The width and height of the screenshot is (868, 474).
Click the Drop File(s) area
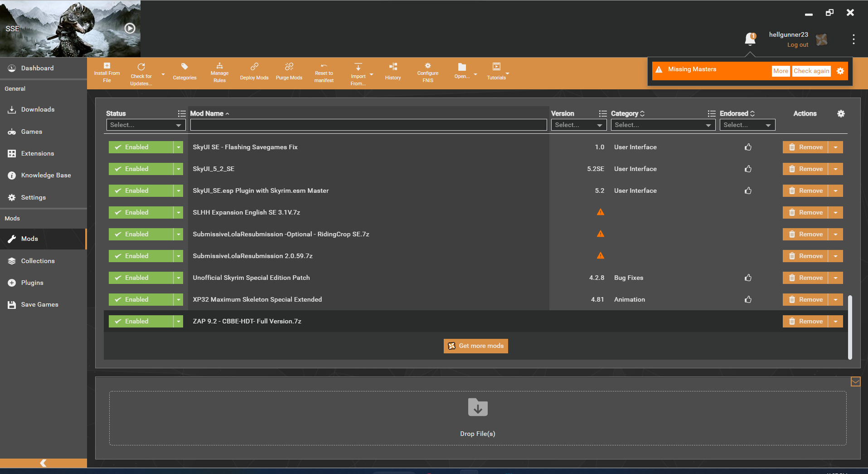point(478,418)
